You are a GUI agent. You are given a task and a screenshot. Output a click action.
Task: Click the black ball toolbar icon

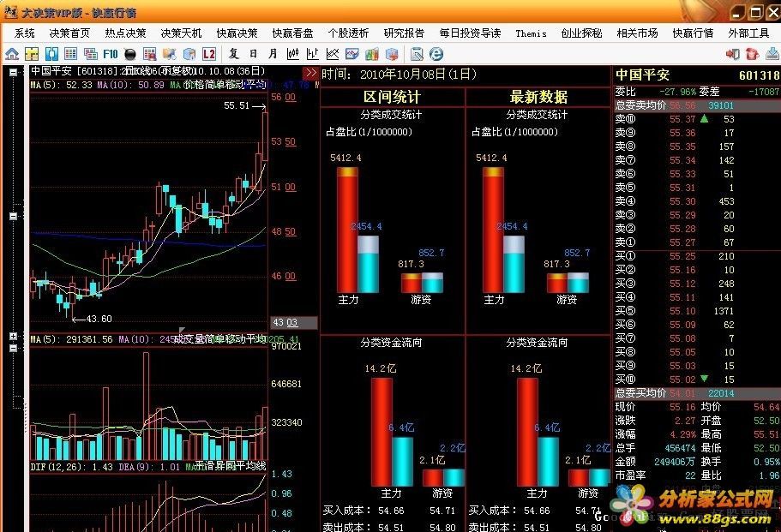click(130, 54)
